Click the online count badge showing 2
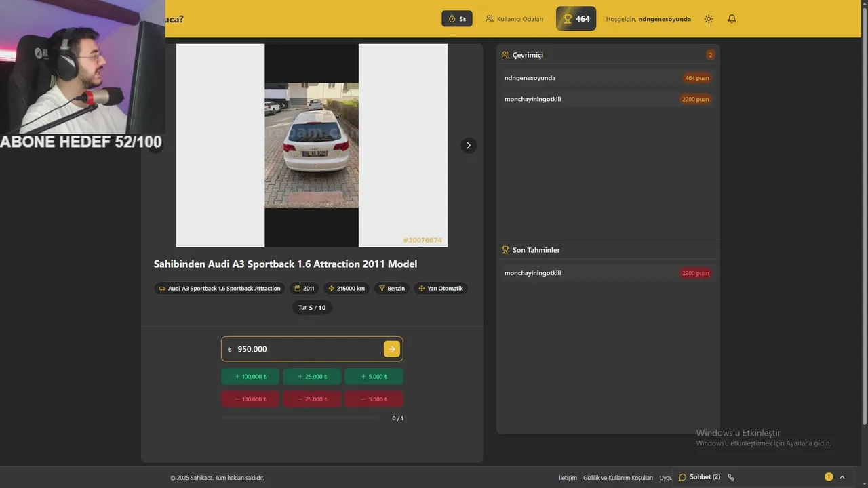The image size is (868, 488). coord(710,55)
